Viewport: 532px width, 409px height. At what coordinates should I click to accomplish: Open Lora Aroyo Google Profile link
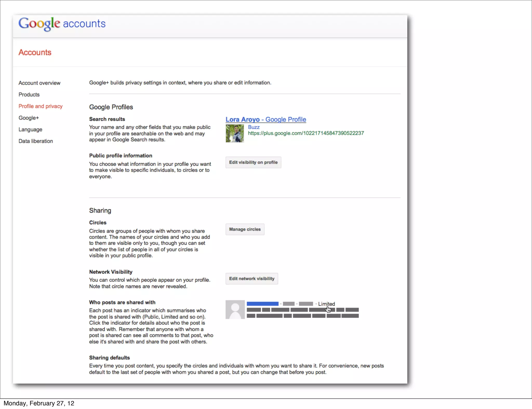click(x=265, y=120)
